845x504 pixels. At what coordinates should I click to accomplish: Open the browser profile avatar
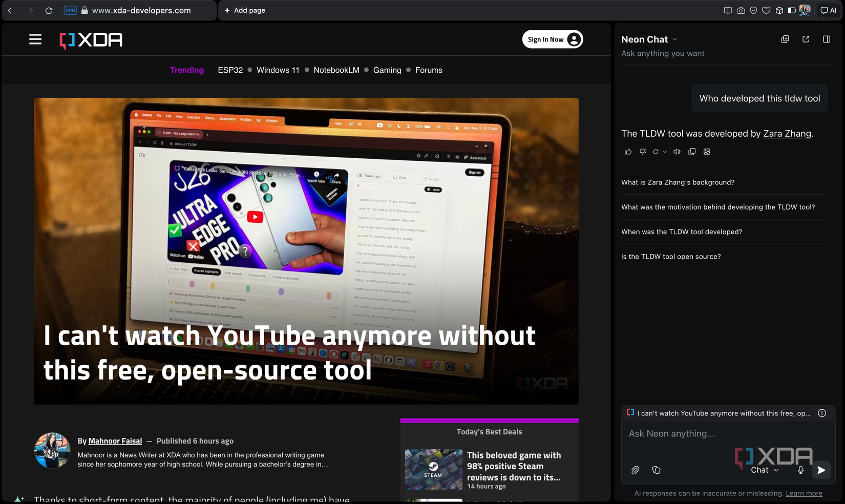tap(805, 10)
